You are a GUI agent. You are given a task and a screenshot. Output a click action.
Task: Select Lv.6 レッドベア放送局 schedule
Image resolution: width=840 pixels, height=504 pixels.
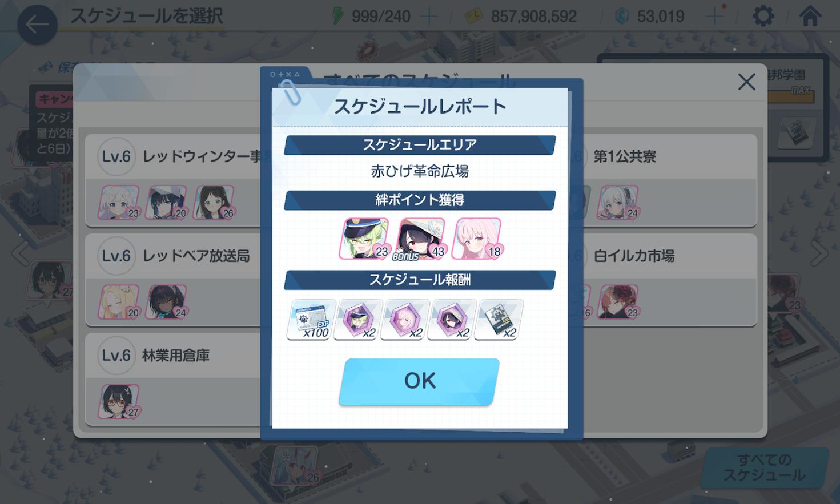174,280
